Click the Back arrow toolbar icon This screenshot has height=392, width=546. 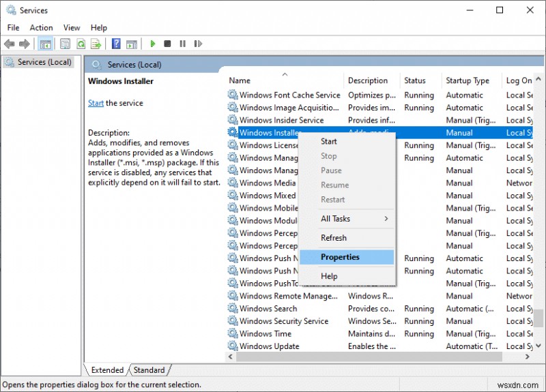coord(10,44)
